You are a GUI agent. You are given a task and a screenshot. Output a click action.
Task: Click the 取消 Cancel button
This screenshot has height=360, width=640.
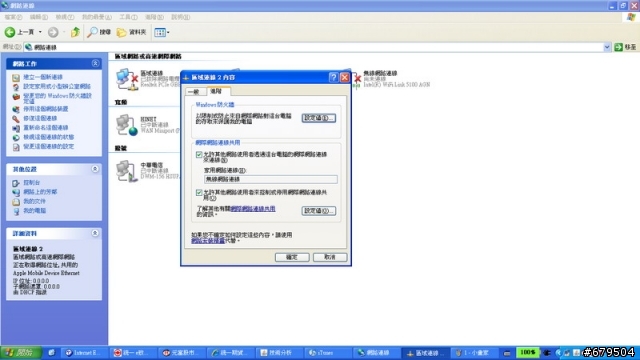point(330,257)
